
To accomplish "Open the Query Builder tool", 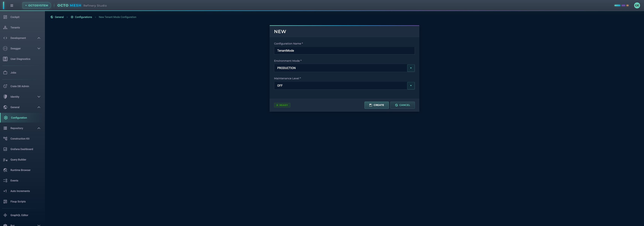I will [x=5, y=160].
